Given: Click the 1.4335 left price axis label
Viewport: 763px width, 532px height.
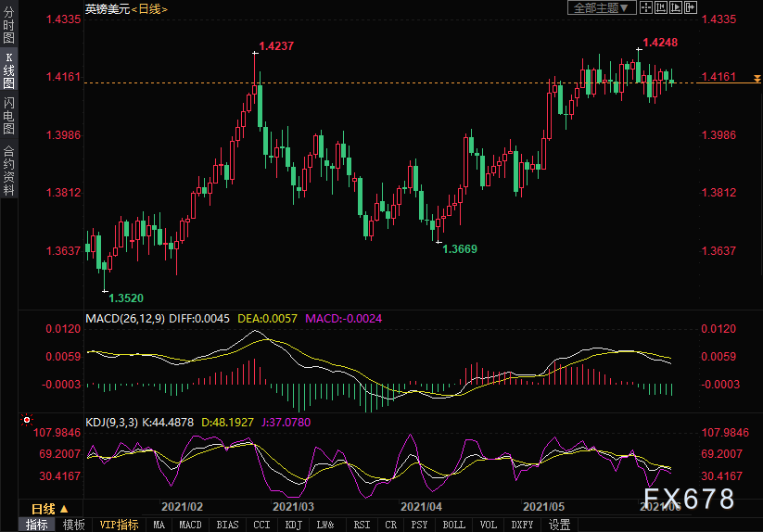Looking at the screenshot, I should point(63,19).
